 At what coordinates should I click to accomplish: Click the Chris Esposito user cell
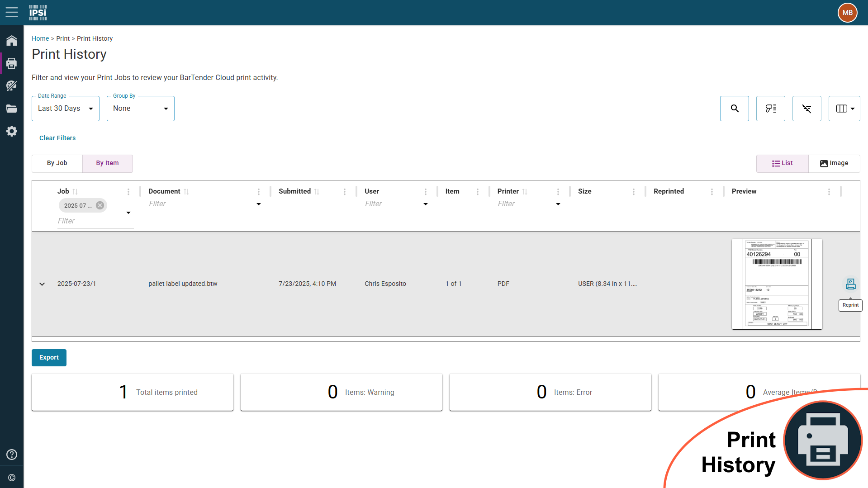click(x=385, y=284)
